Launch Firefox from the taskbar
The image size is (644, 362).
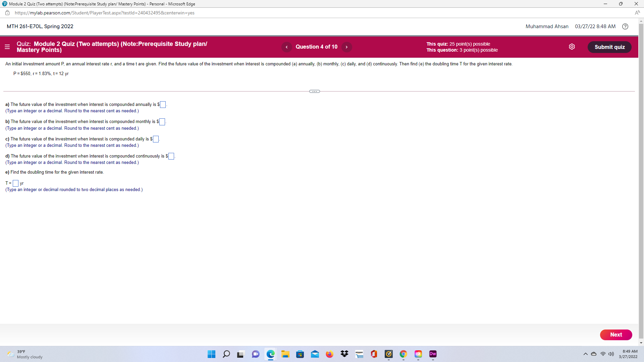330,354
